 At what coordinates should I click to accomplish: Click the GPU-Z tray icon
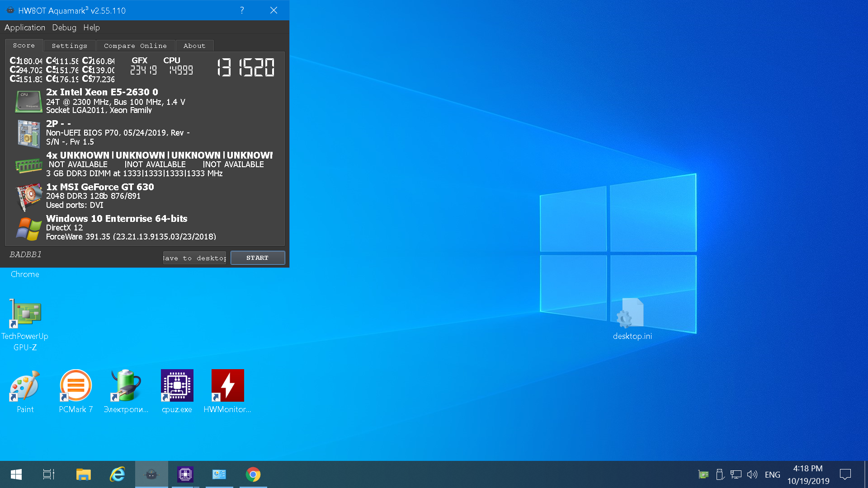703,474
